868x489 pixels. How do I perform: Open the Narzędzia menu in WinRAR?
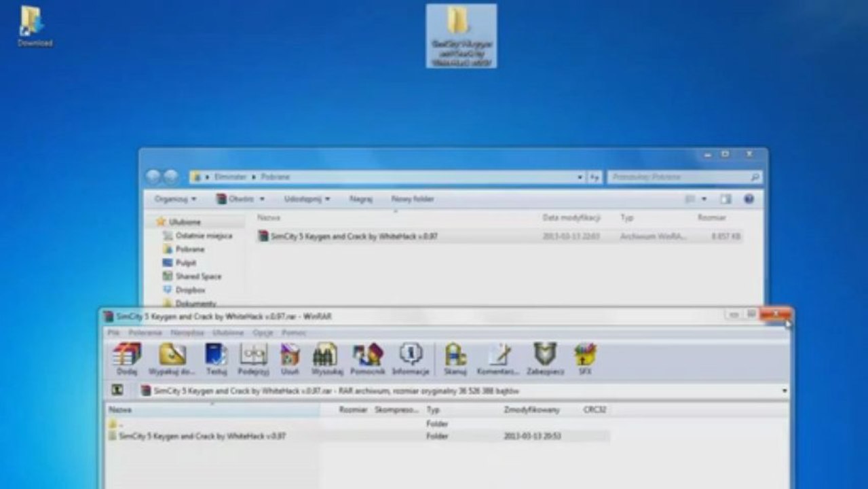point(187,333)
